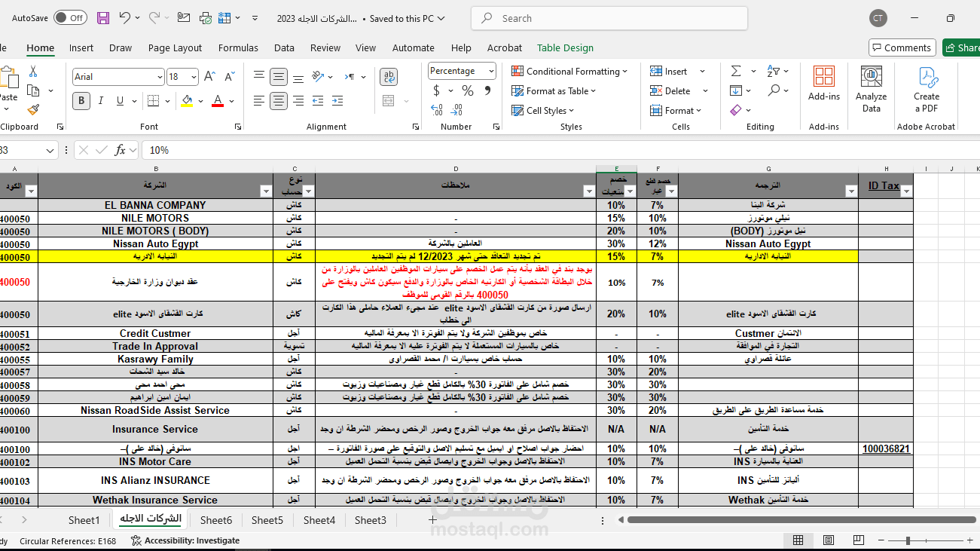
Task: Click the Cut scissors icon
Action: coord(33,72)
